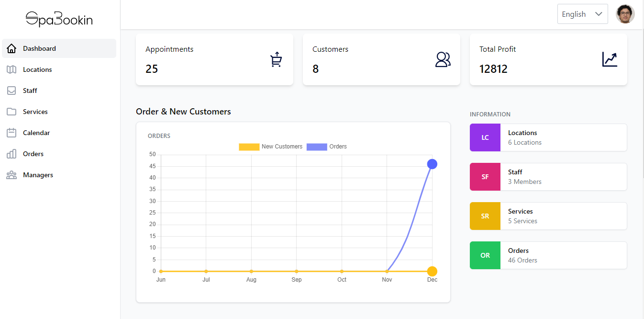The width and height of the screenshot is (644, 319).
Task: Click the Managers people icon
Action: (11, 175)
